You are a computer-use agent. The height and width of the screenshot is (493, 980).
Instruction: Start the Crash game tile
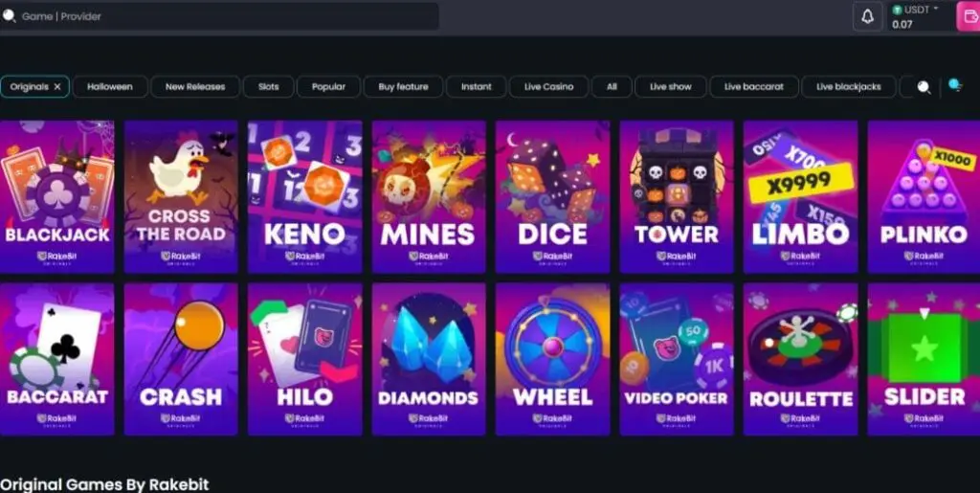[x=181, y=359]
